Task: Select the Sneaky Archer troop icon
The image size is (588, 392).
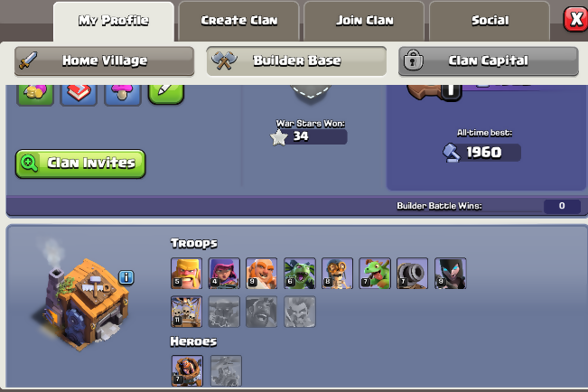Action: click(x=224, y=273)
